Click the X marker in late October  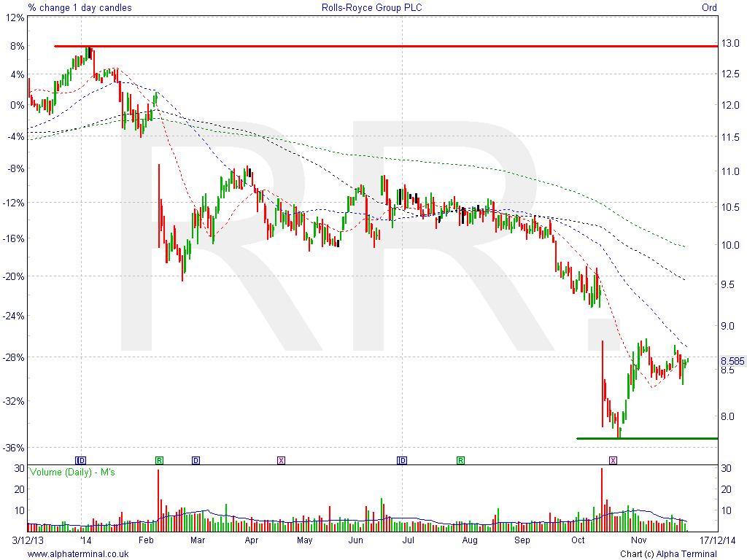(613, 460)
